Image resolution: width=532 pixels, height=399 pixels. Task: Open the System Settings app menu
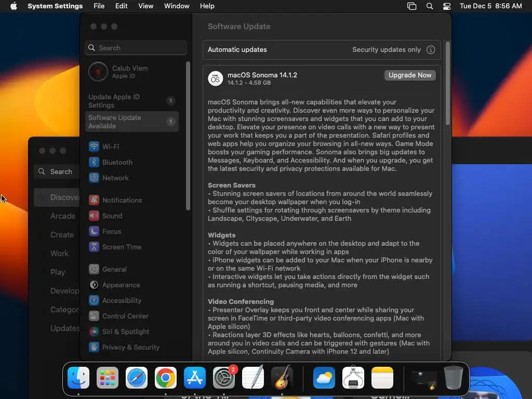click(x=55, y=6)
